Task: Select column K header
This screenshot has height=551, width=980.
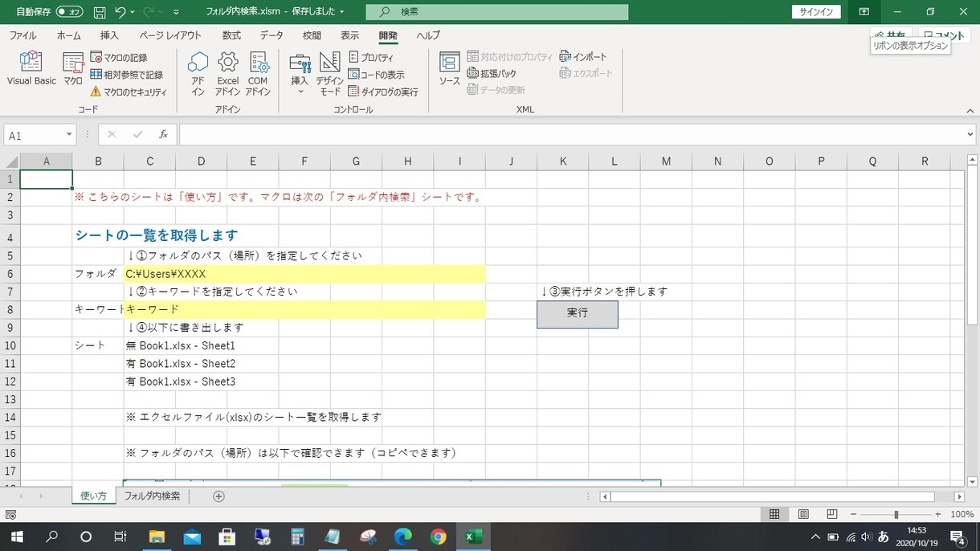Action: [x=563, y=161]
